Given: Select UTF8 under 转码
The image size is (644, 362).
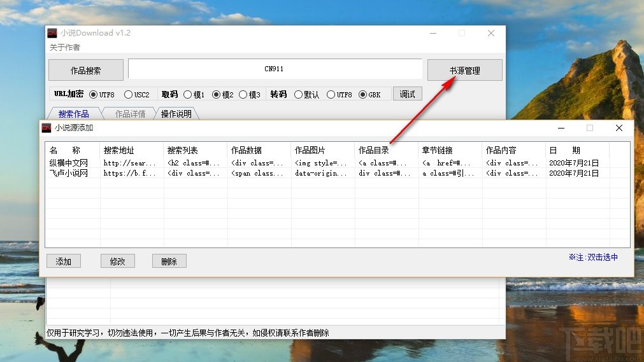Looking at the screenshot, I should 340,94.
